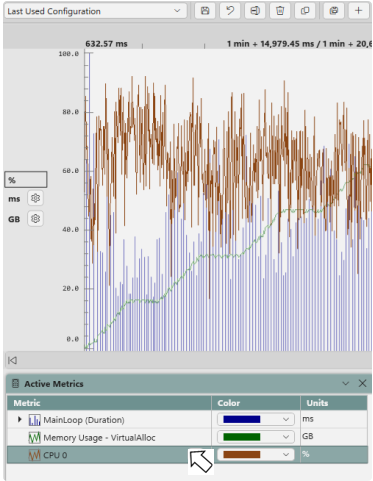This screenshot has width=373, height=481.
Task: Select the MainLoop (Duration) metric
Action: coord(84,420)
